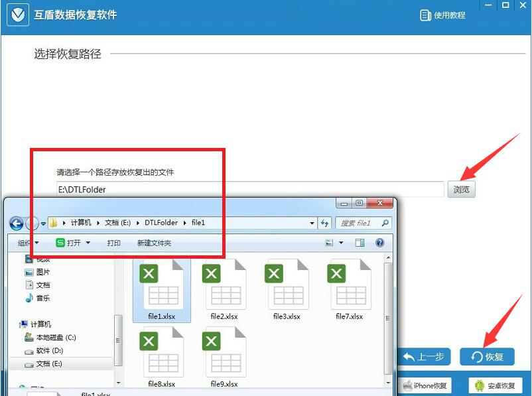Click the E:\DTLFolder recovery path field
532x396 pixels.
click(250, 189)
